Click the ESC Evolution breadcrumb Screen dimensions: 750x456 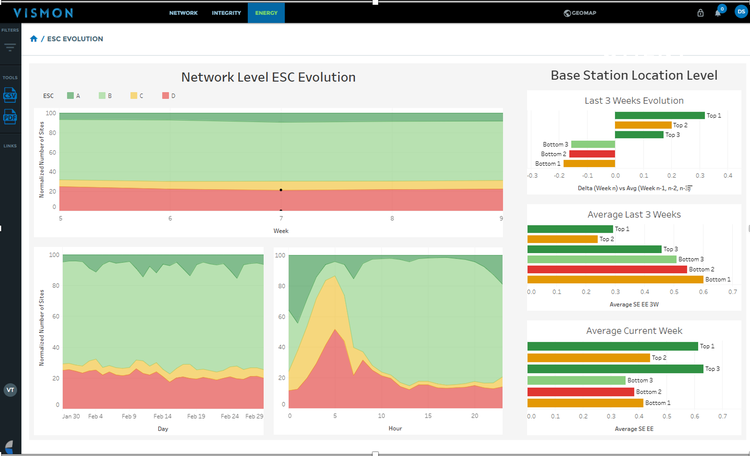75,39
